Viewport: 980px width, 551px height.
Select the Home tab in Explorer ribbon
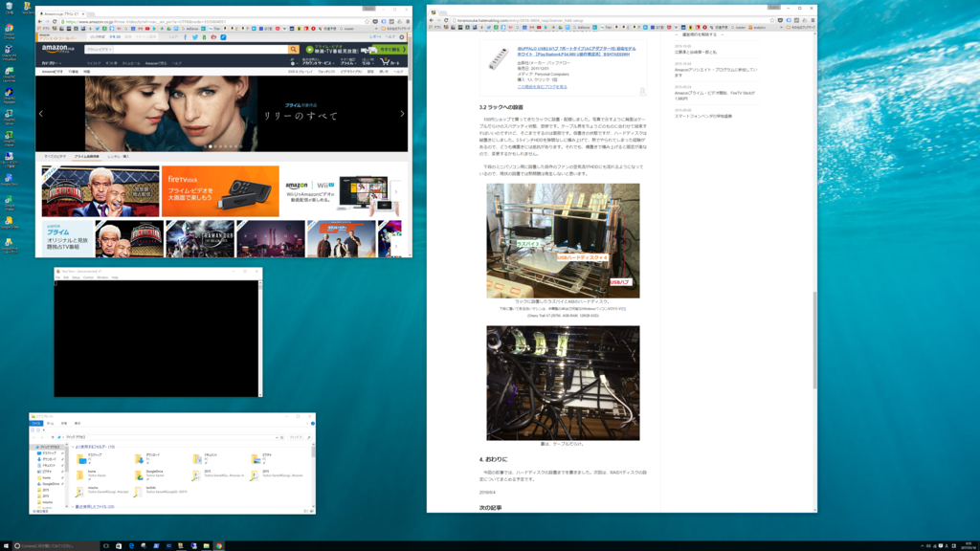[50, 423]
